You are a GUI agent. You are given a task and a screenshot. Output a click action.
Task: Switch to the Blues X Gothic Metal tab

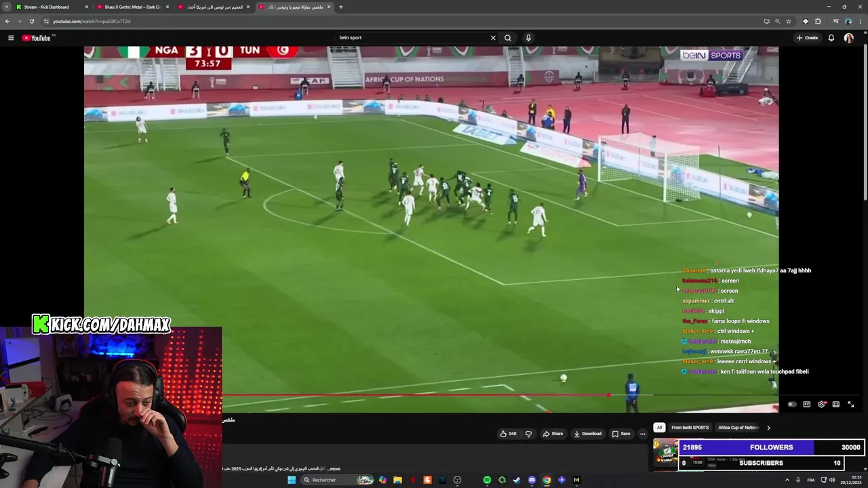132,7
